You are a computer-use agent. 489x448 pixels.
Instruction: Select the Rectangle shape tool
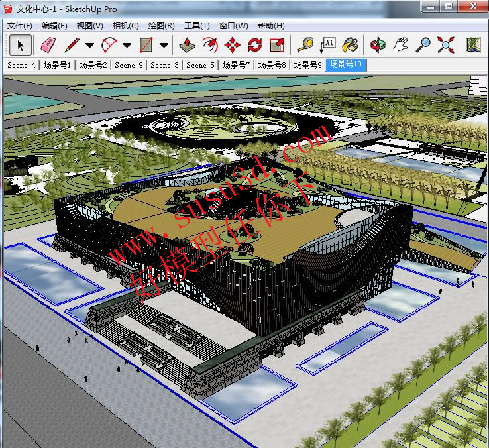point(146,45)
